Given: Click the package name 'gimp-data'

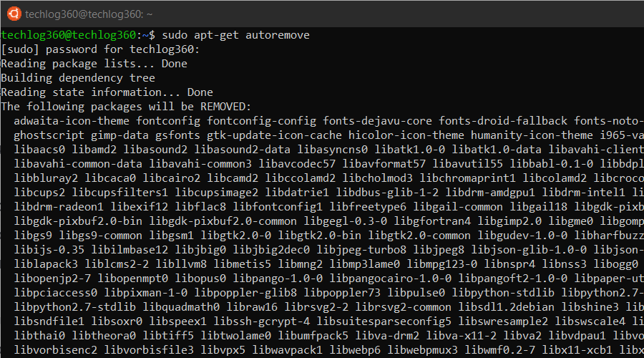Looking at the screenshot, I should coord(119,135).
